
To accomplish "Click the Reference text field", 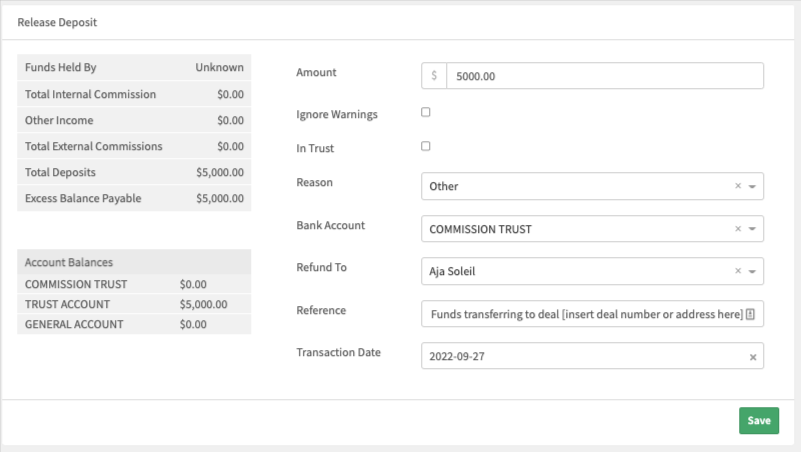I will coord(592,314).
